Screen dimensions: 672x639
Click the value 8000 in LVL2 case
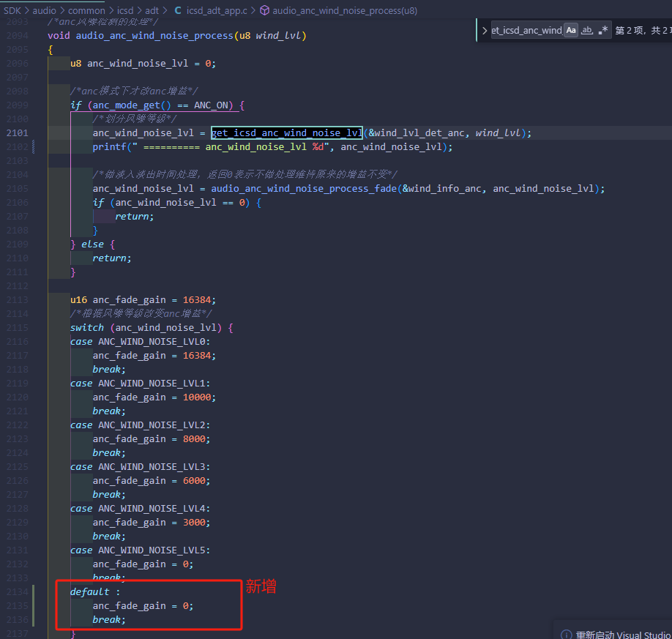pos(194,439)
